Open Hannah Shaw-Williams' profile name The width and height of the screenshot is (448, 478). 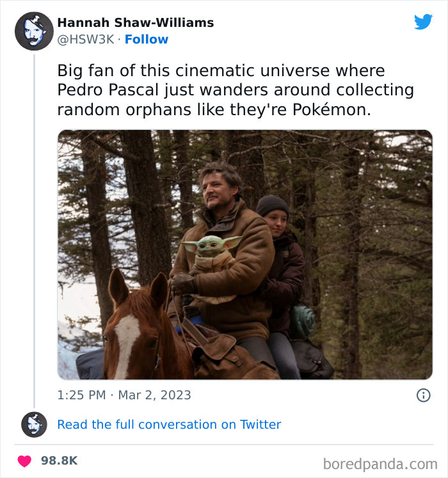(x=136, y=22)
